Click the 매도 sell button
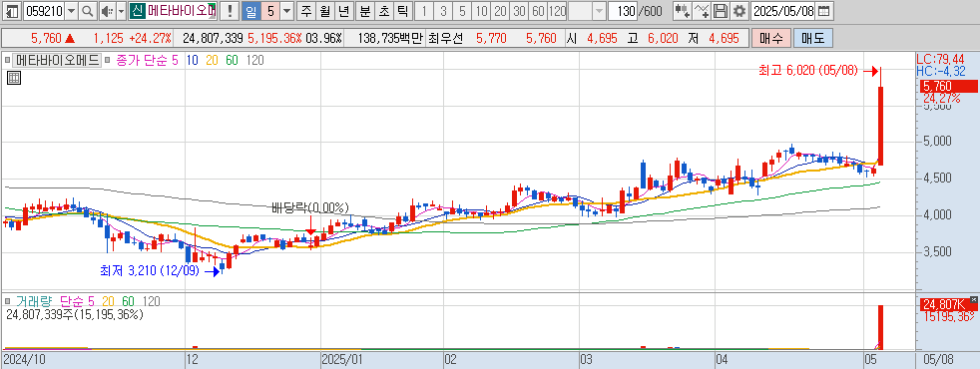This screenshot has height=369, width=980. [x=812, y=38]
